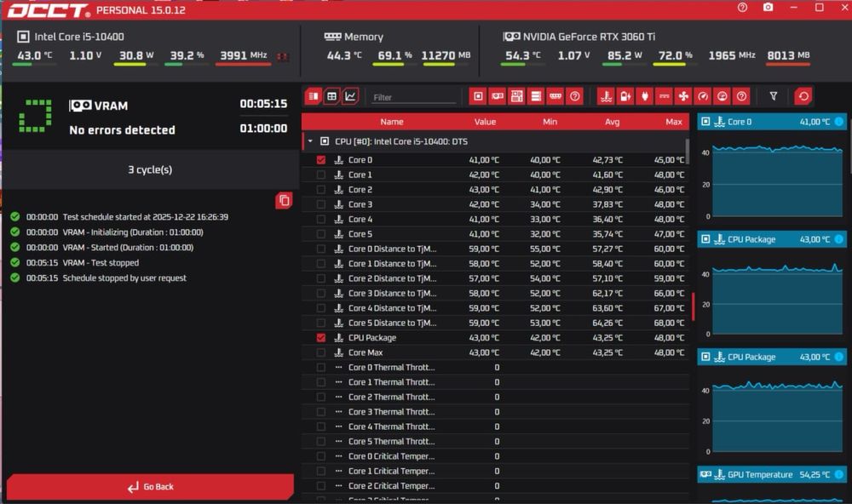Sort by the Value column header

[x=485, y=122]
